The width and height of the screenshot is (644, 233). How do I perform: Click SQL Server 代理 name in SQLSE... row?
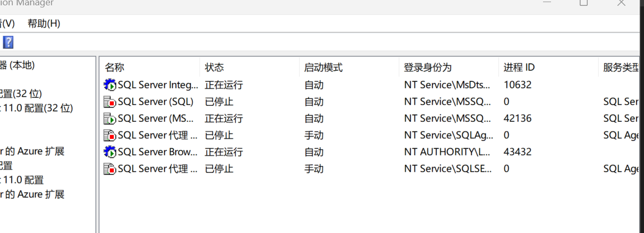click(158, 169)
